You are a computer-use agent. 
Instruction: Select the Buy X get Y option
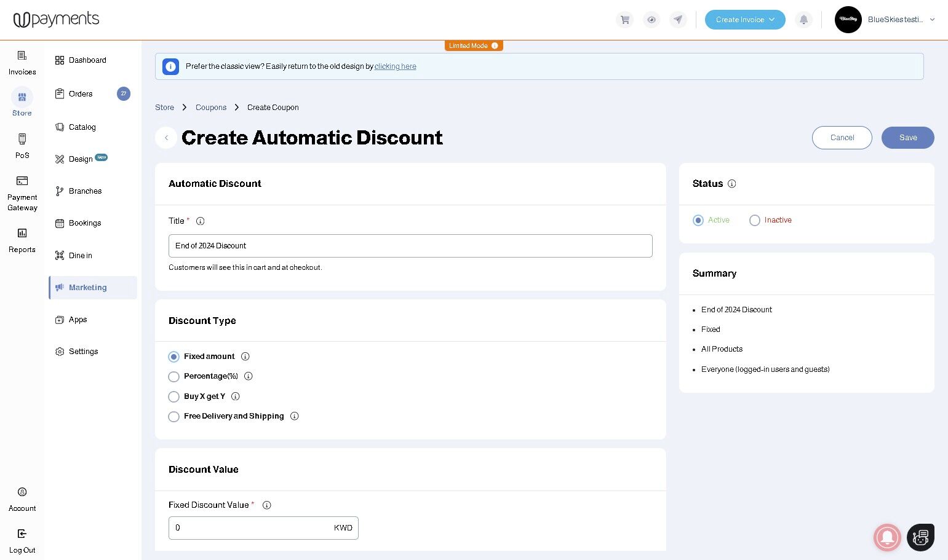[x=174, y=397]
